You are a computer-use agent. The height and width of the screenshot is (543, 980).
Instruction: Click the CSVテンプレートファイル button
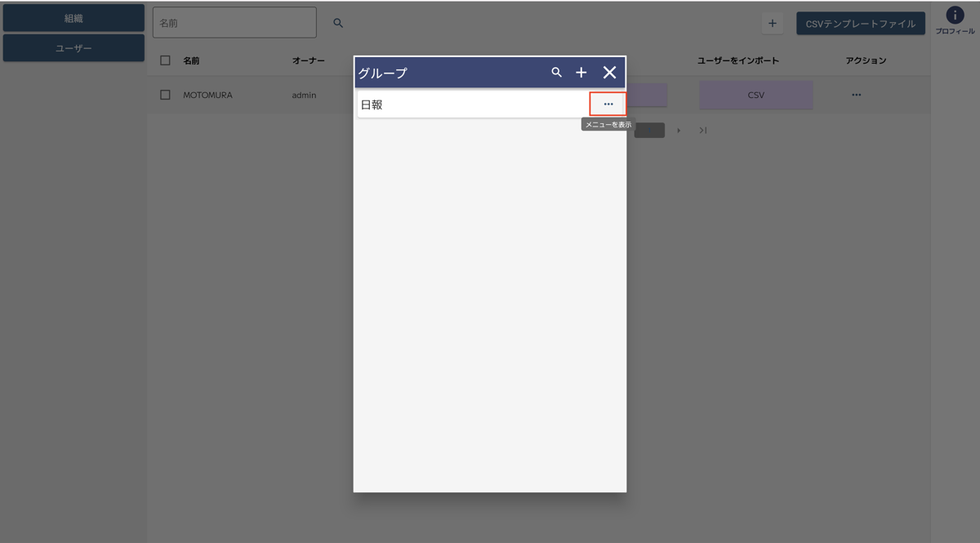tap(861, 24)
